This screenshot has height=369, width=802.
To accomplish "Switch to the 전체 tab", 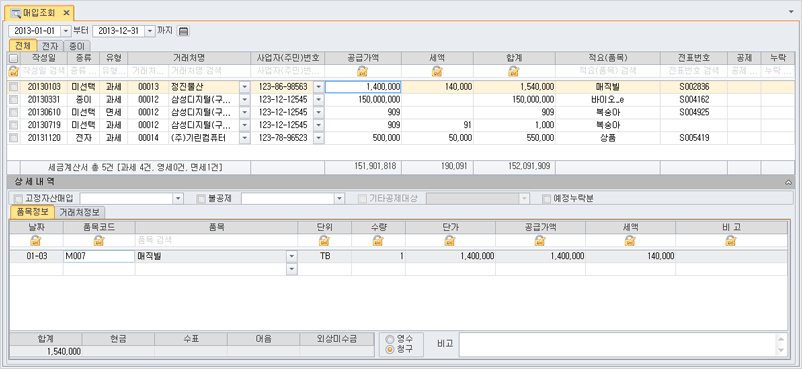I will [24, 46].
